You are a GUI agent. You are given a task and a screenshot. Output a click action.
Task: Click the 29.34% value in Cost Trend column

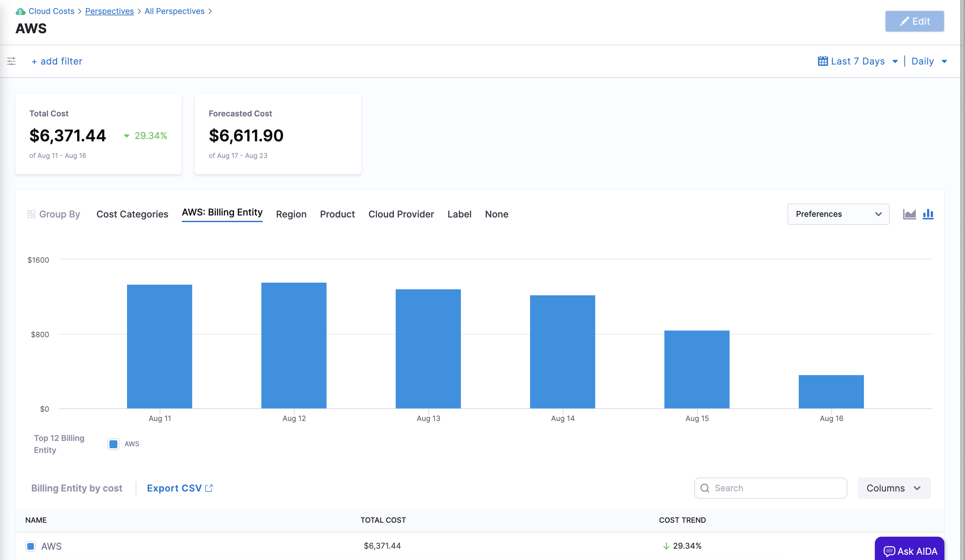(x=687, y=546)
